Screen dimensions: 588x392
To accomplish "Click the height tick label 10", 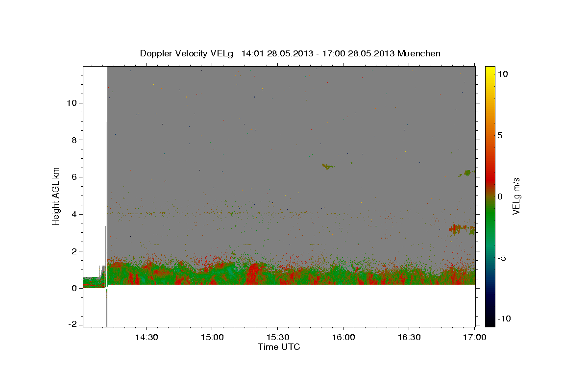I will point(73,103).
